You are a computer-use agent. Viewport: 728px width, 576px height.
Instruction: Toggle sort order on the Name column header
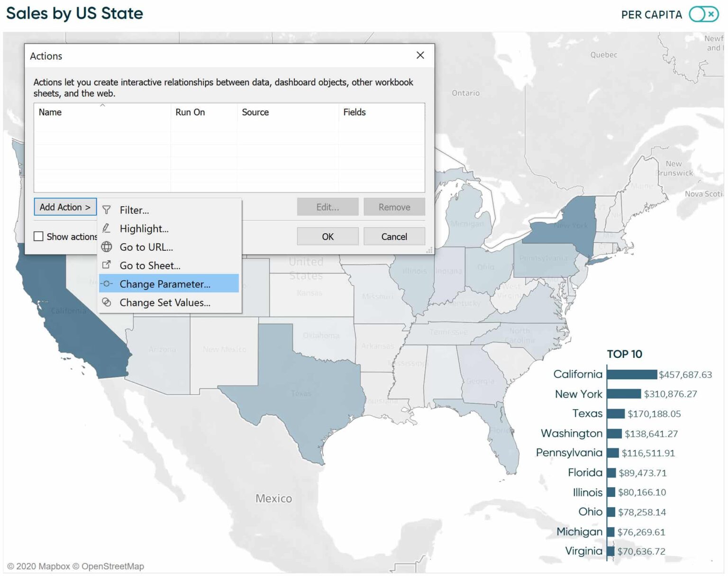tap(50, 112)
